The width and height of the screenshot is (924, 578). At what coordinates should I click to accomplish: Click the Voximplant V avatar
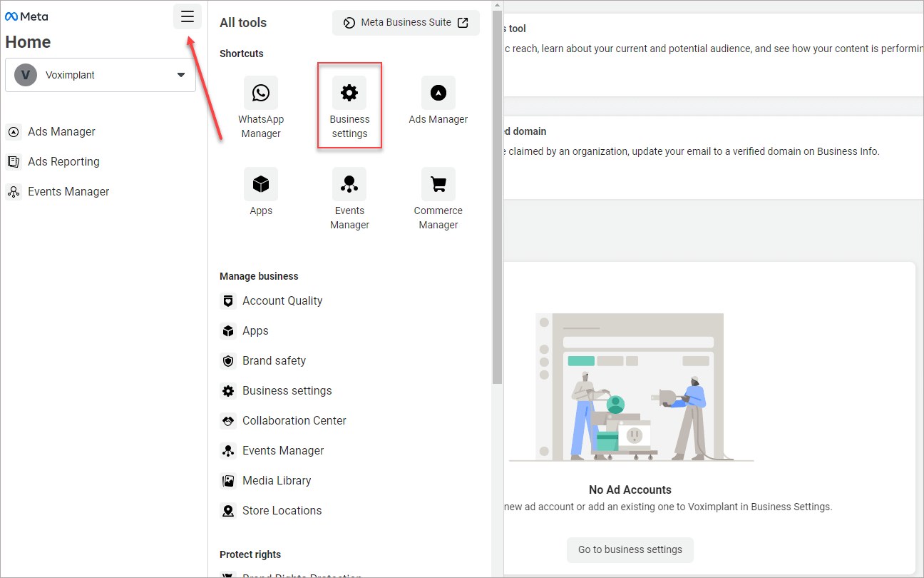pyautogui.click(x=26, y=75)
